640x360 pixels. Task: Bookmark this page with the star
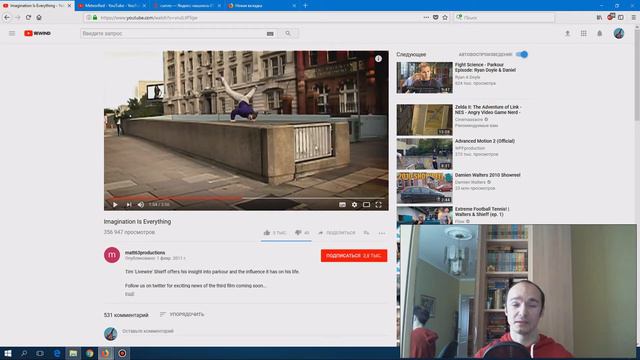445,18
